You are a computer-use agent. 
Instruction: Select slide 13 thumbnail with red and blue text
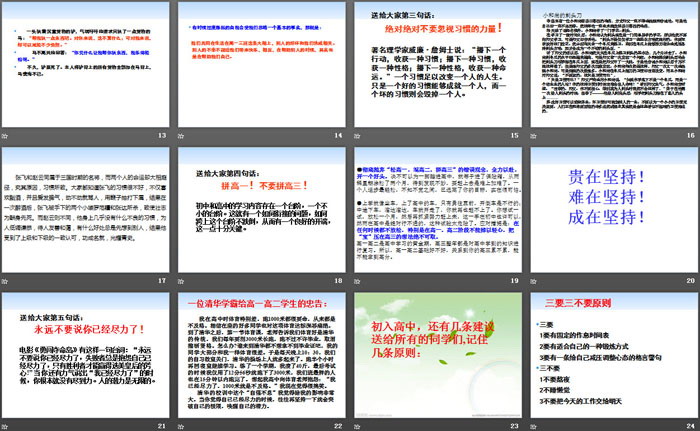pos(85,64)
